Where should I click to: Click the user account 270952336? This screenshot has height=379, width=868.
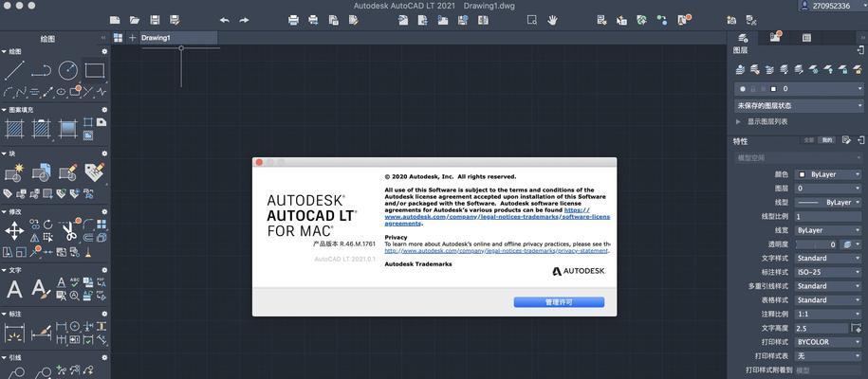(833, 6)
